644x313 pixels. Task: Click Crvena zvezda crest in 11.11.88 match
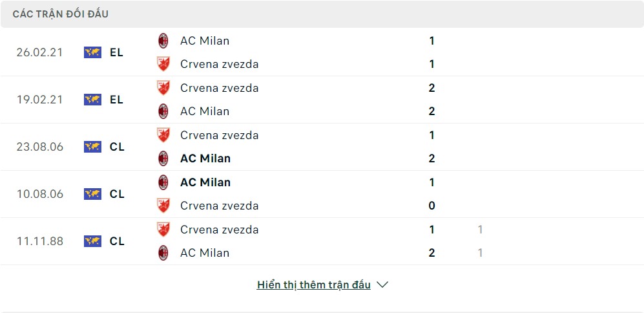coord(163,230)
